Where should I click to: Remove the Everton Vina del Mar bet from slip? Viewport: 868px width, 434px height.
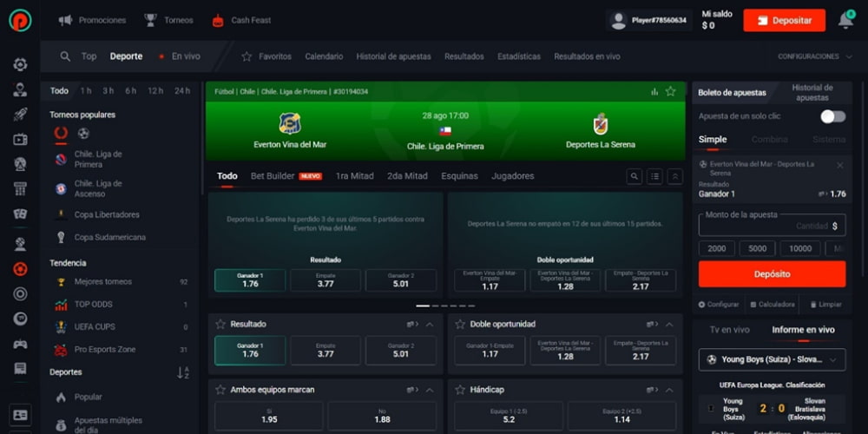[839, 165]
